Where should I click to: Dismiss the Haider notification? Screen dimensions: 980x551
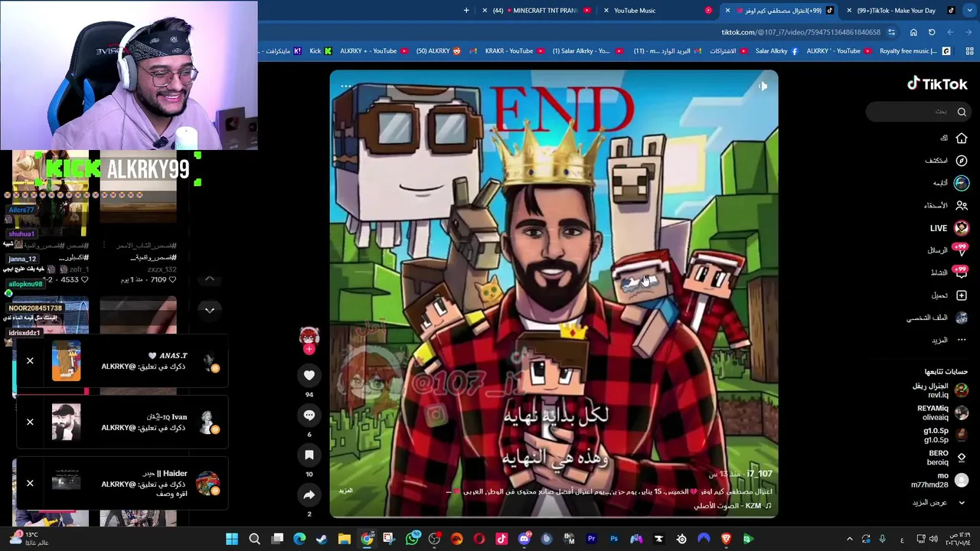point(30,483)
